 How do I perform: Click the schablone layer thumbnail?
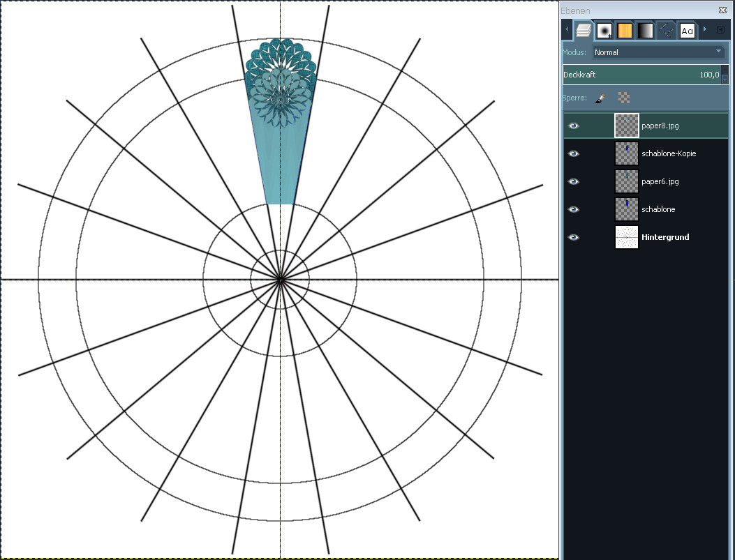click(627, 209)
